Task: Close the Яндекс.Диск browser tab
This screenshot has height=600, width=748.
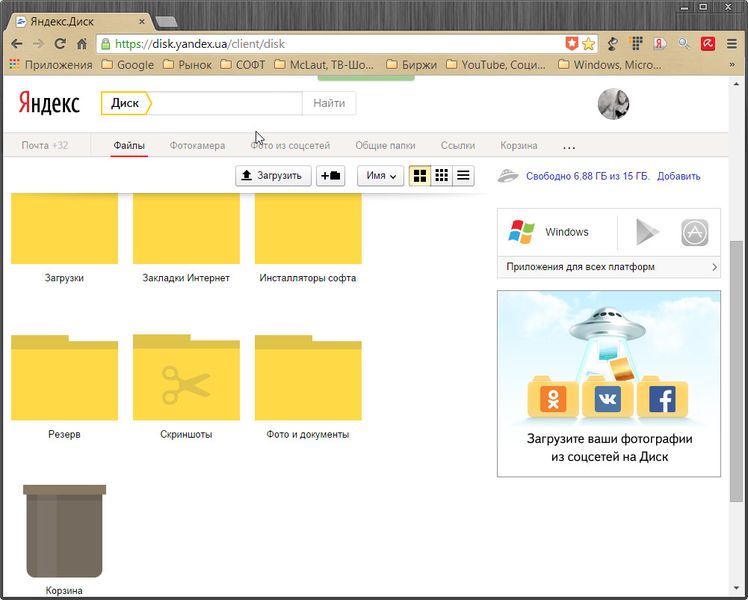Action: point(142,21)
